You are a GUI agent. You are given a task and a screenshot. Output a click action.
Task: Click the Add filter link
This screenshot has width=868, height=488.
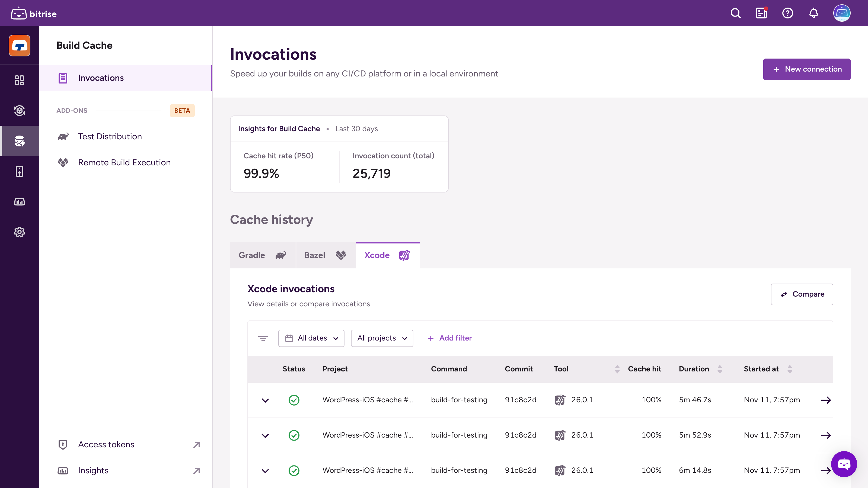tap(449, 338)
